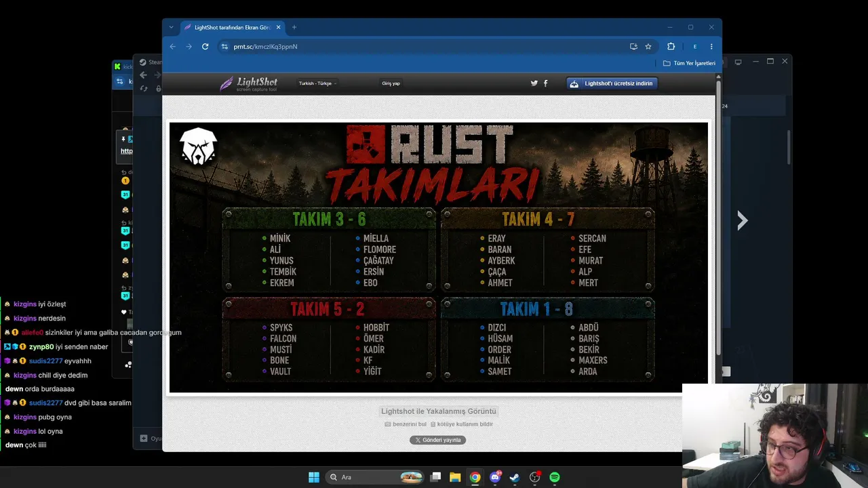Open the Turkish - Türkçe language dropdown
The width and height of the screenshot is (868, 488).
click(317, 83)
